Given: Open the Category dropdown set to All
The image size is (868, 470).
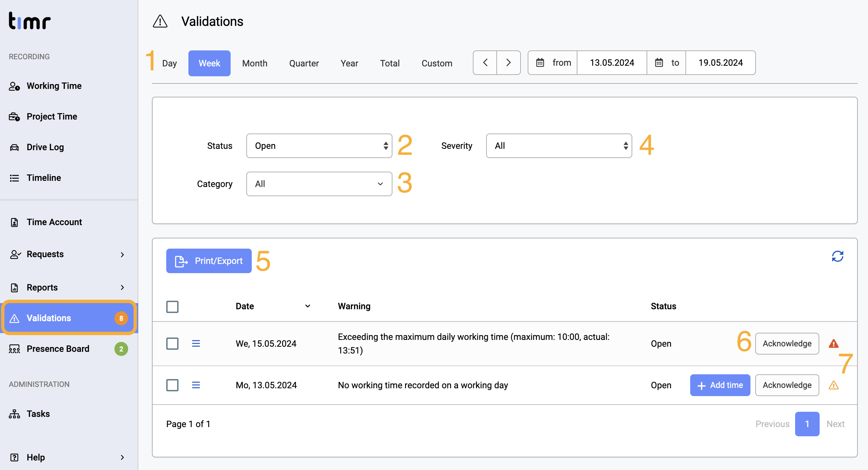Looking at the screenshot, I should click(x=319, y=184).
